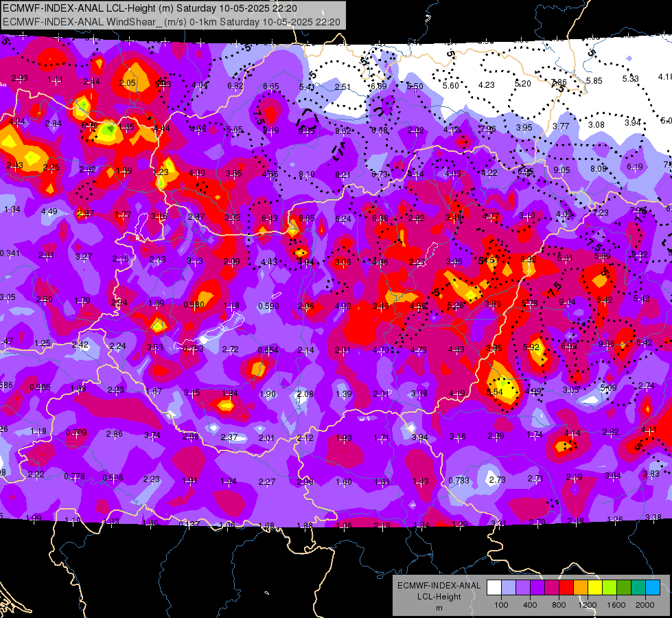Click the wind shear value '0.753'
The height and width of the screenshot is (618, 672).
[x=194, y=349]
